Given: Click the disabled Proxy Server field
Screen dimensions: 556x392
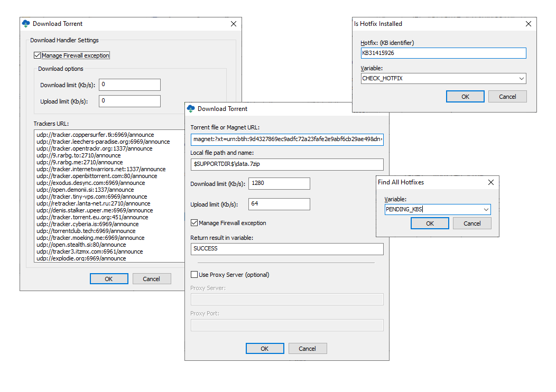Looking at the screenshot, I should tap(287, 299).
